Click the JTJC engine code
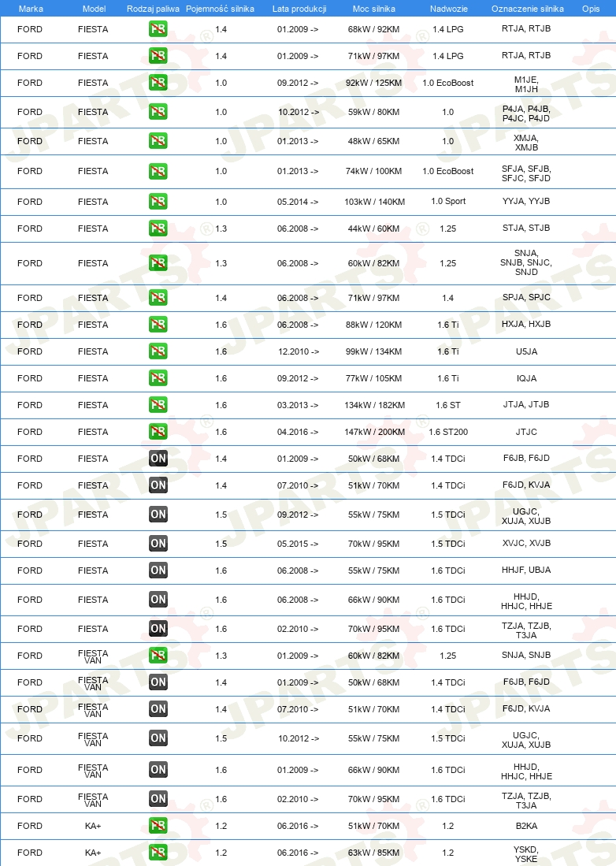Image resolution: width=616 pixels, height=866 pixels. pos(526,432)
